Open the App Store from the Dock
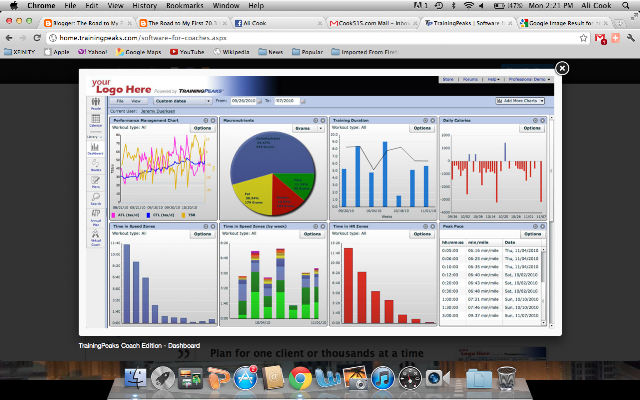This screenshot has height=400, width=640. tap(245, 378)
